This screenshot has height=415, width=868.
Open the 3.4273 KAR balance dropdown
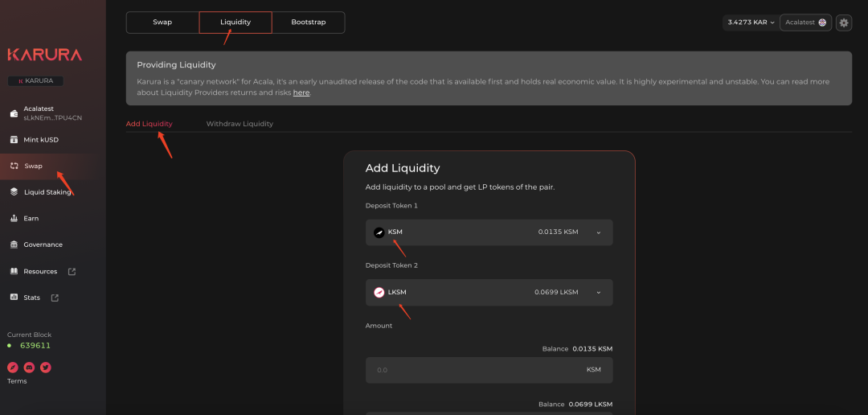pos(751,23)
